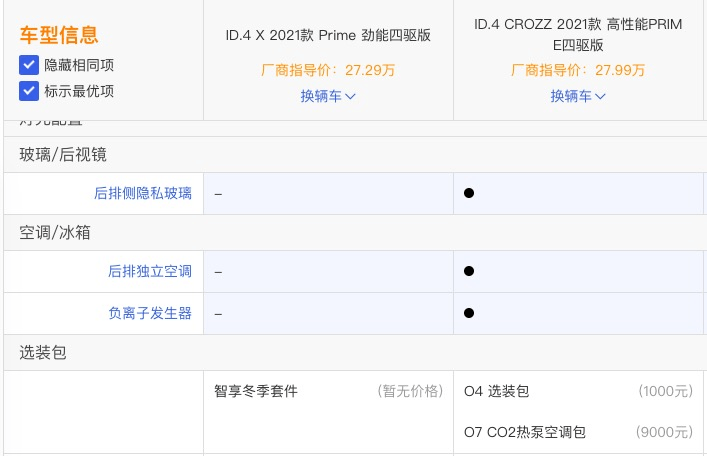Click the ID.4 X 2021款 Prime model title

point(328,35)
